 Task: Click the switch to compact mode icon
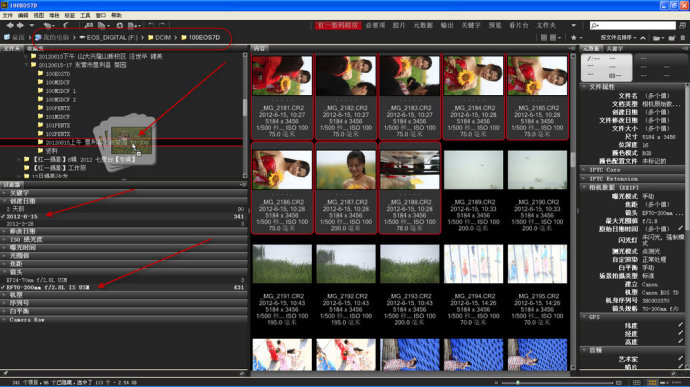(x=682, y=26)
